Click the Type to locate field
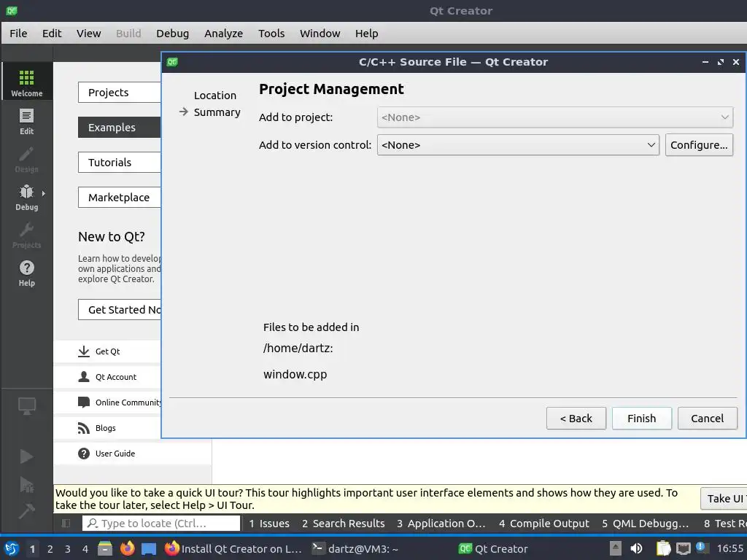This screenshot has width=747, height=560. [x=161, y=524]
